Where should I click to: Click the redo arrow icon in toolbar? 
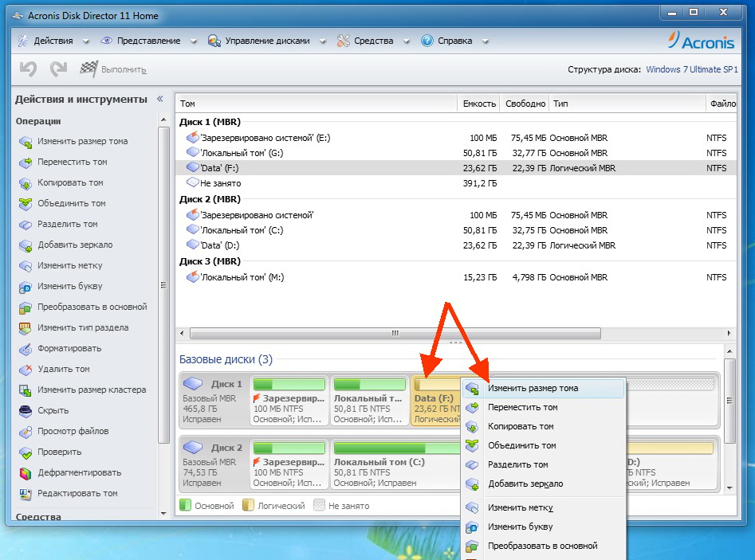57,69
